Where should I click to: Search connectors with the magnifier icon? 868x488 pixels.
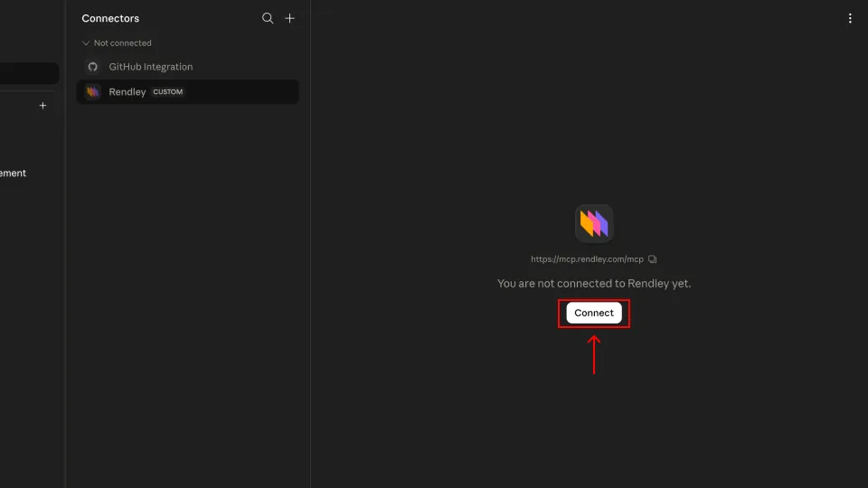[x=268, y=18]
